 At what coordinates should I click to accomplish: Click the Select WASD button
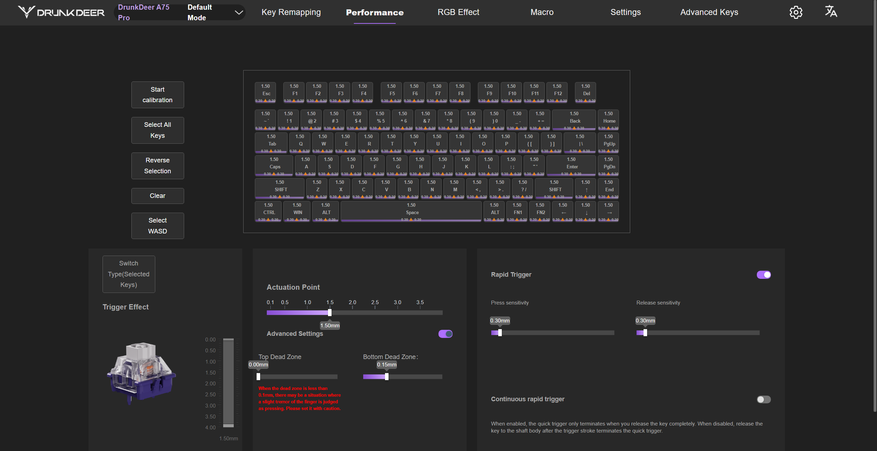[x=157, y=226]
